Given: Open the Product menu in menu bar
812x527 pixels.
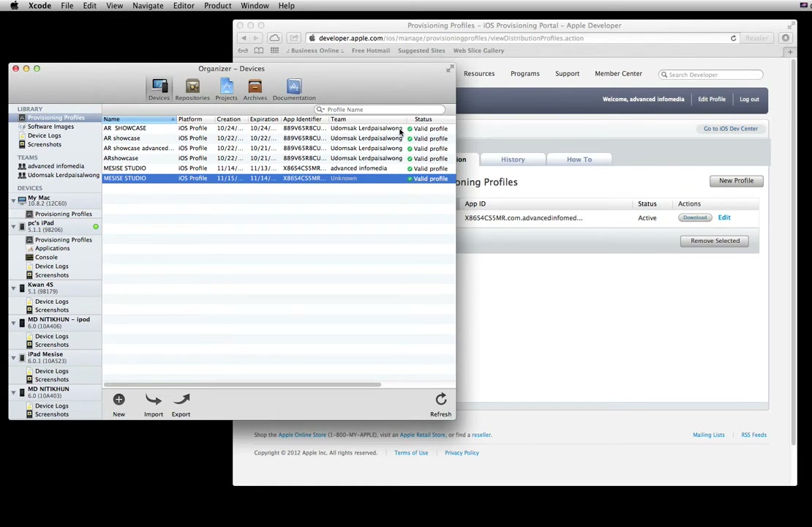Looking at the screenshot, I should (217, 6).
